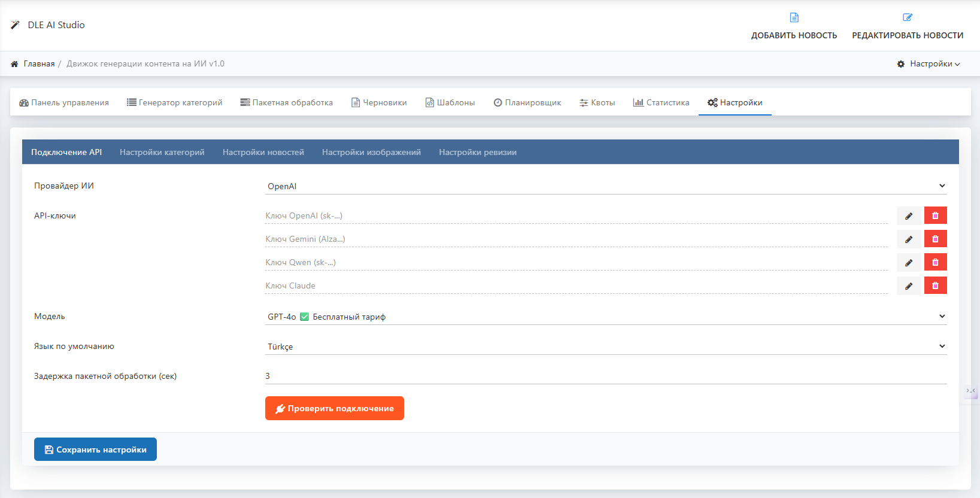
Task: Click the batch delay seconds input field
Action: click(605, 376)
